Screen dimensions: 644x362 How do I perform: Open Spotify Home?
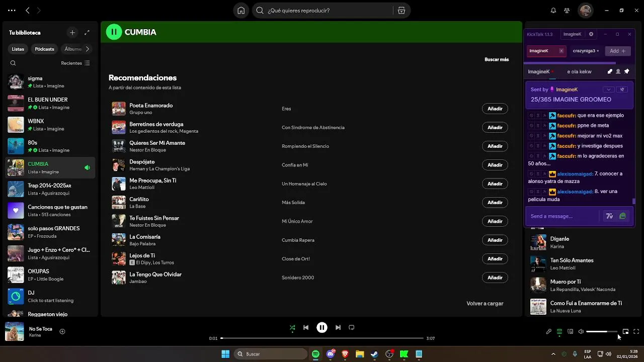tap(242, 11)
